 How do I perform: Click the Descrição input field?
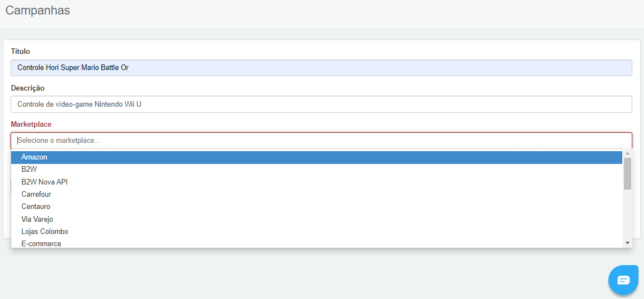[x=321, y=104]
